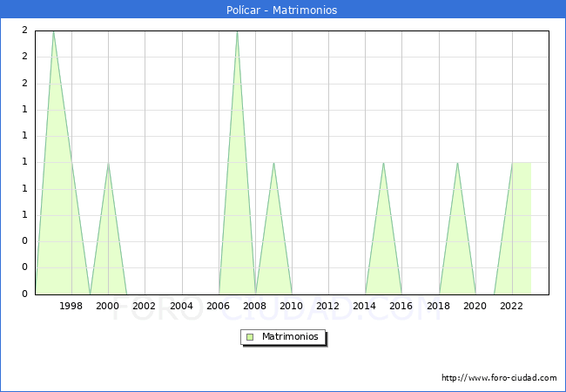Select the 2008 x-axis label

[254, 306]
